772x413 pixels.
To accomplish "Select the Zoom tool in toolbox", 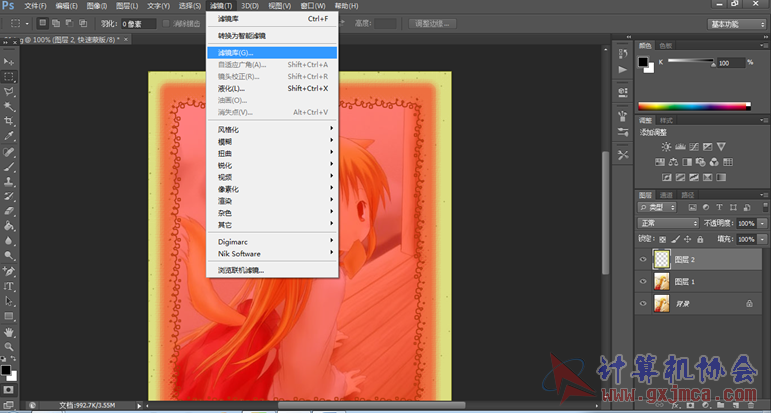I will [9, 347].
